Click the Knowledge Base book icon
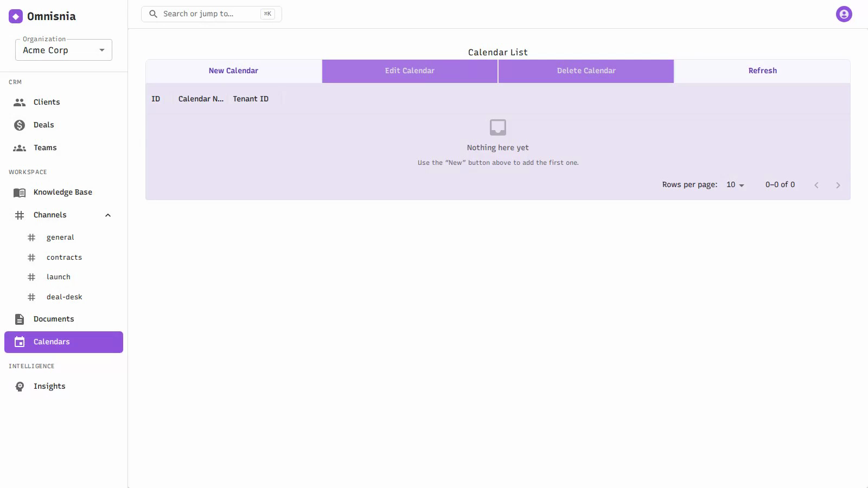 [x=20, y=192]
